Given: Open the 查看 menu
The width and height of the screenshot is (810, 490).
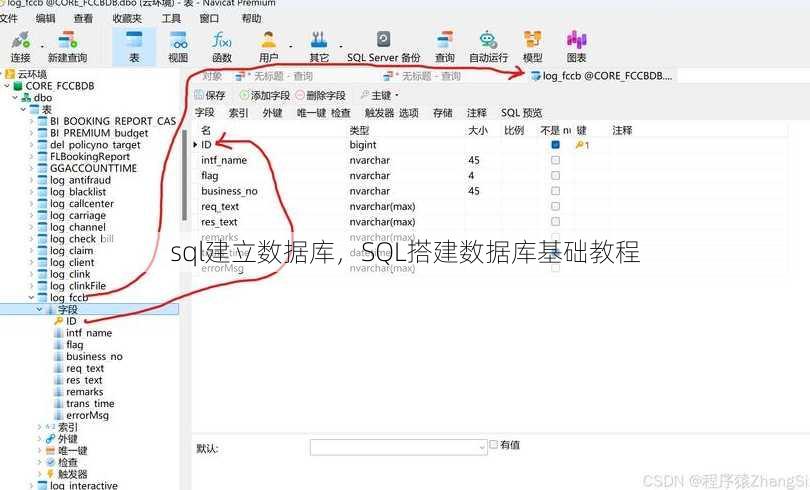Looking at the screenshot, I should click(83, 19).
